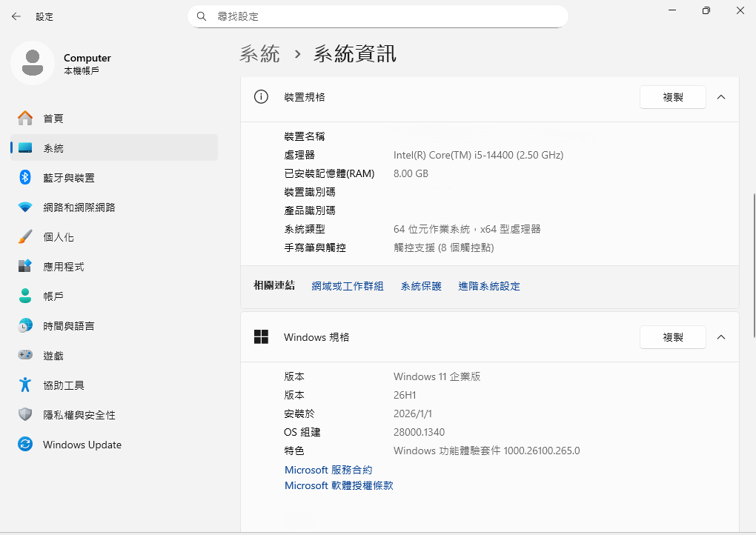Collapse the 裝置規格 section chevron
Viewport: 756px width, 535px height.
(721, 97)
